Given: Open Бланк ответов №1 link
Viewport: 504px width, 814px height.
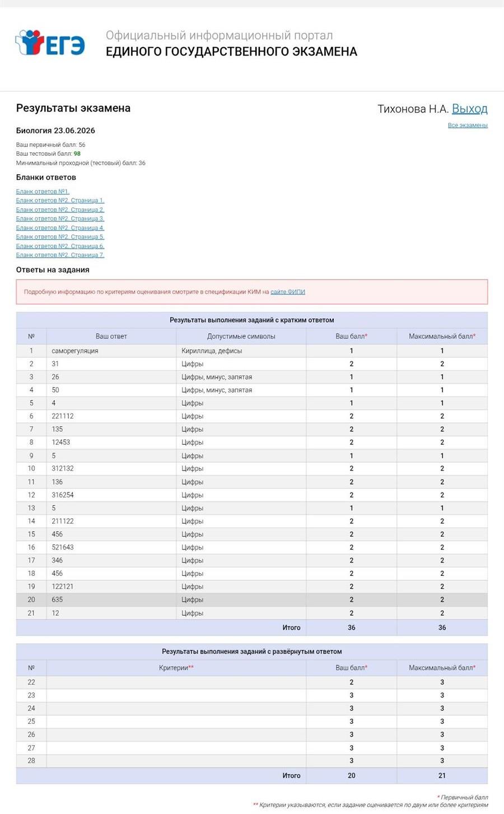Looking at the screenshot, I should tap(43, 192).
